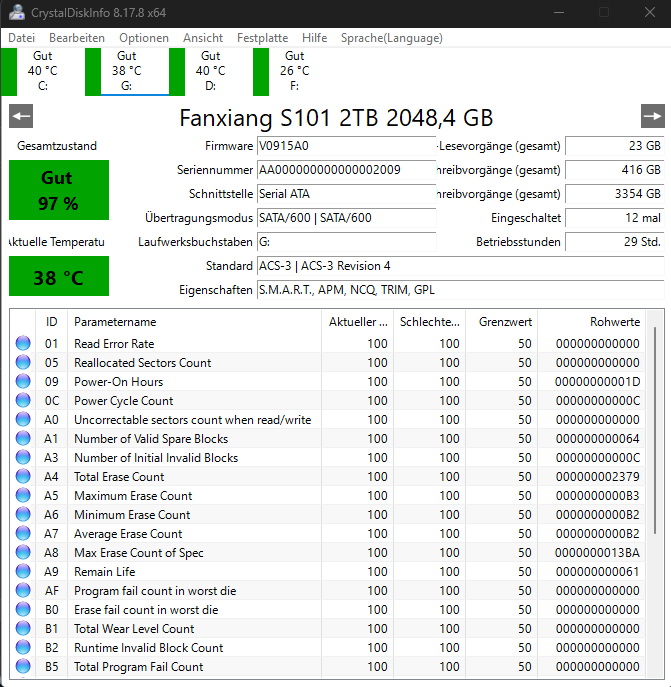Click the Eigenschaften field with S.M.A.R.T., APM
Screen dimensions: 671x687
point(461,290)
